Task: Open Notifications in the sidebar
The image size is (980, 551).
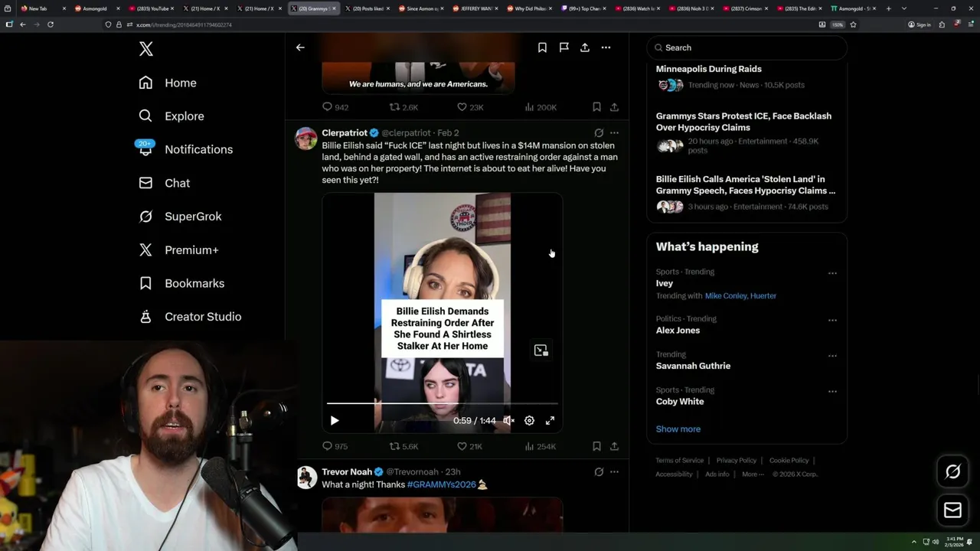Action: point(185,149)
